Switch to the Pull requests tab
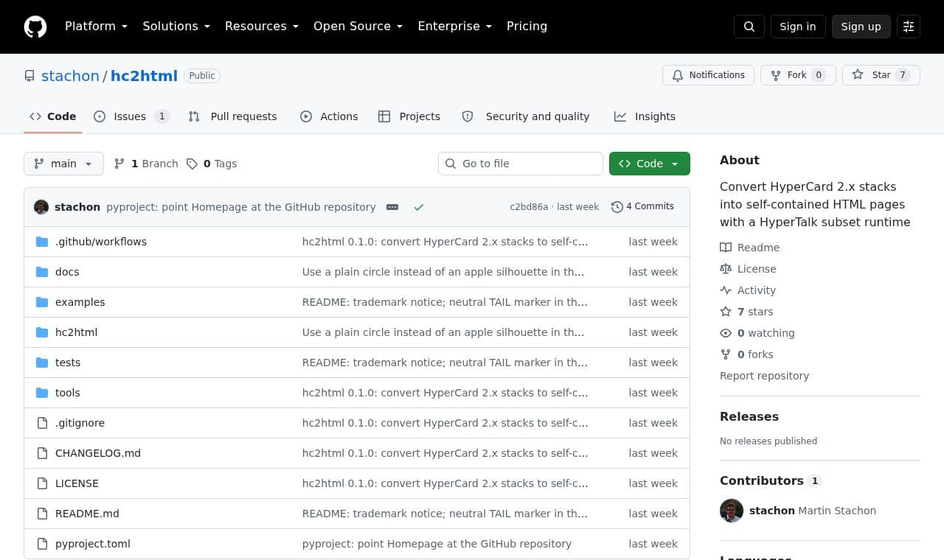Image resolution: width=944 pixels, height=560 pixels. [x=232, y=116]
